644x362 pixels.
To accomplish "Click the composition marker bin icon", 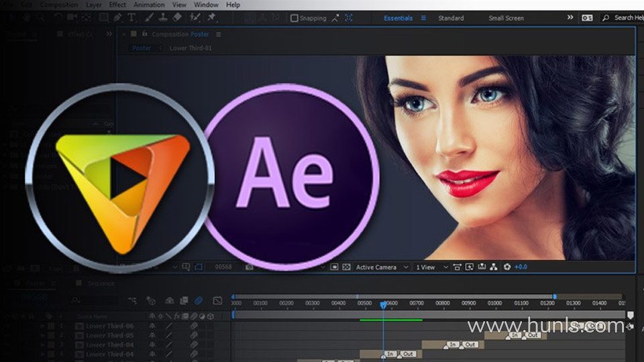I will (x=630, y=315).
